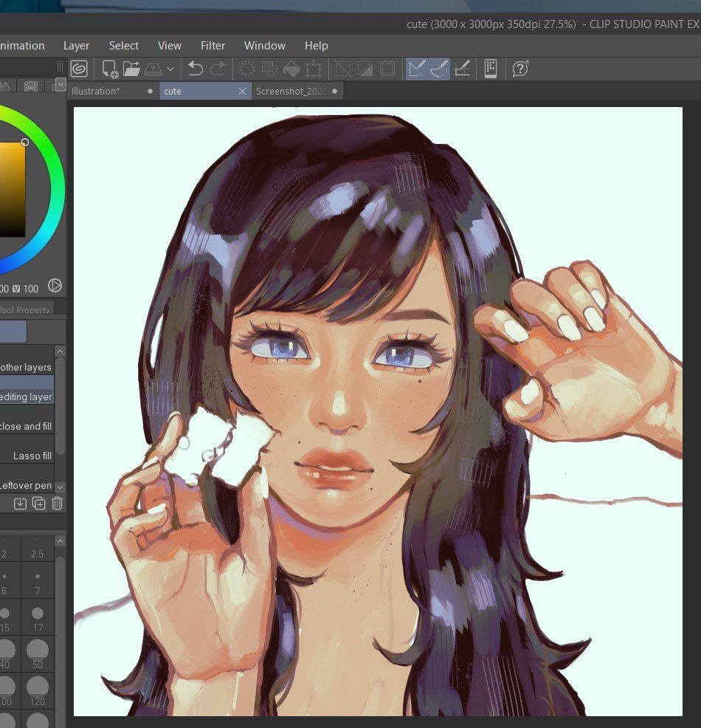This screenshot has width=701, height=728.
Task: Open the Filter menu
Action: click(x=213, y=46)
